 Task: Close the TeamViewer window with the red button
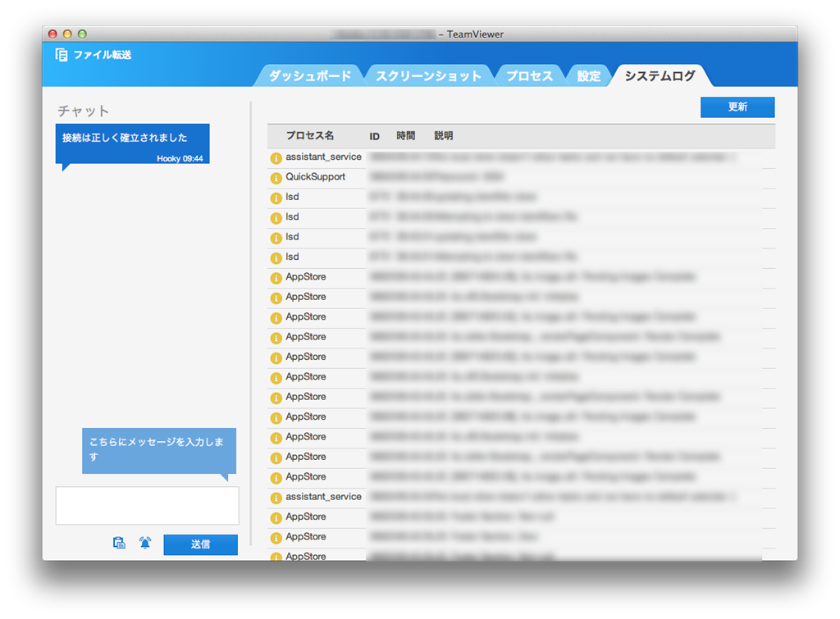(x=52, y=34)
